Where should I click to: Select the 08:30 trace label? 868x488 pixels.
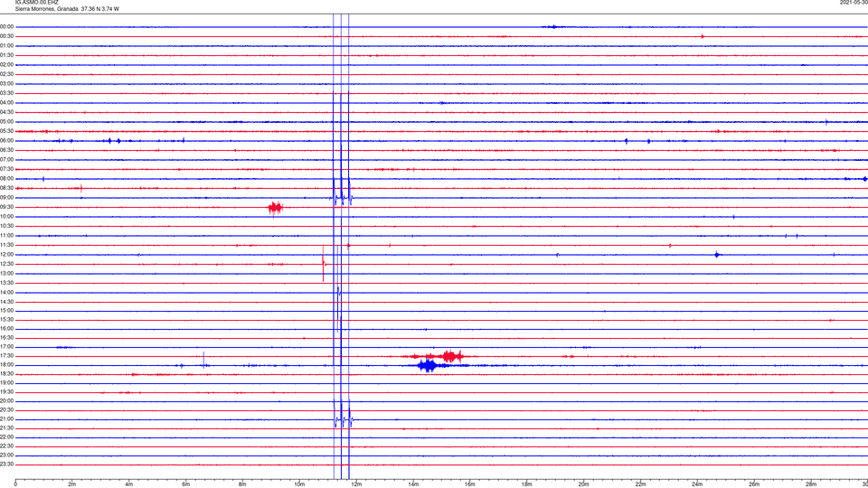pyautogui.click(x=7, y=188)
